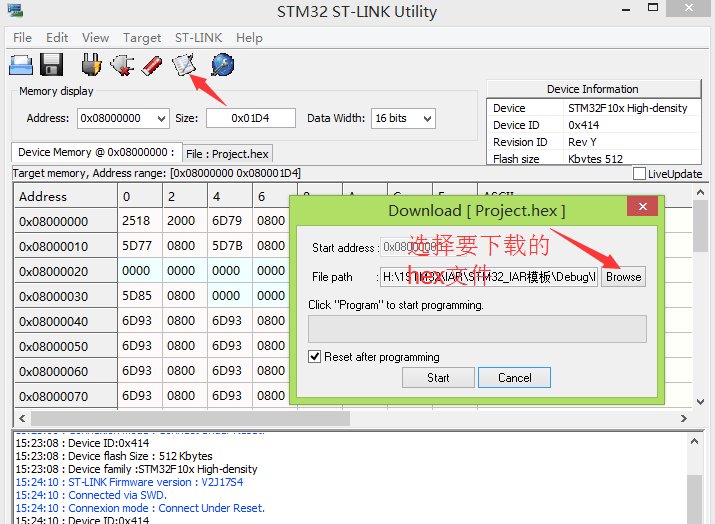This screenshot has width=715, height=524.
Task: Click Cancel in Download dialog
Action: (x=514, y=378)
